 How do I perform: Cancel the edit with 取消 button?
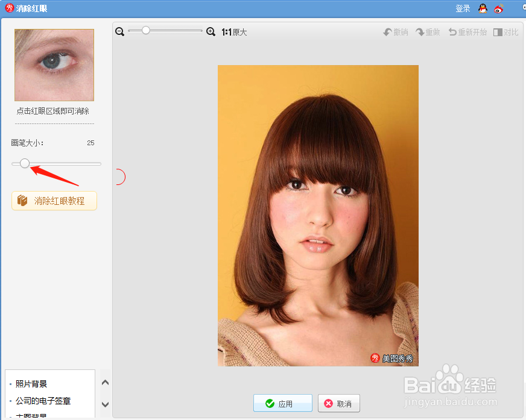(x=338, y=403)
